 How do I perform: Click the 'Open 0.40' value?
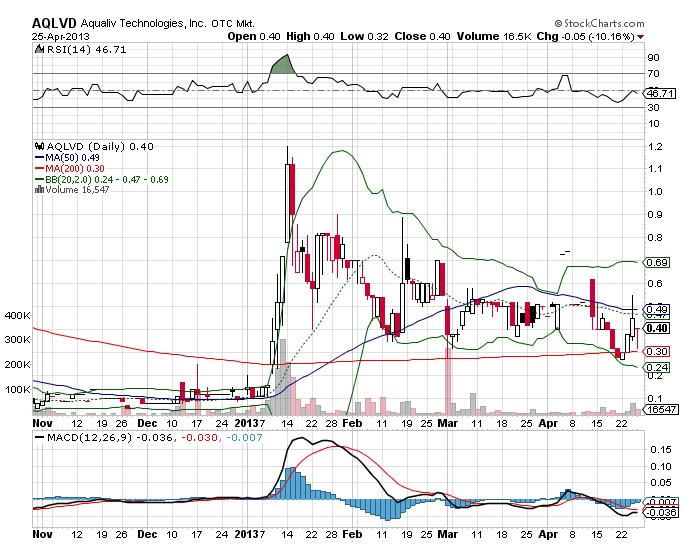point(254,36)
